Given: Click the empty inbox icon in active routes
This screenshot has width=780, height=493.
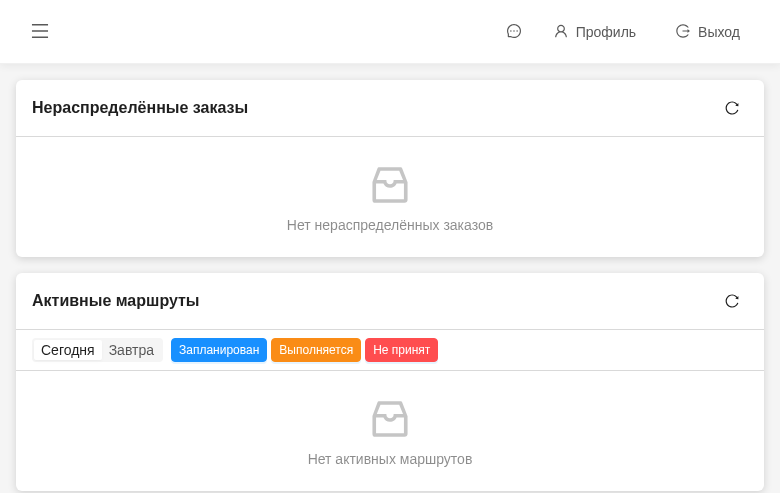Looking at the screenshot, I should (390, 419).
